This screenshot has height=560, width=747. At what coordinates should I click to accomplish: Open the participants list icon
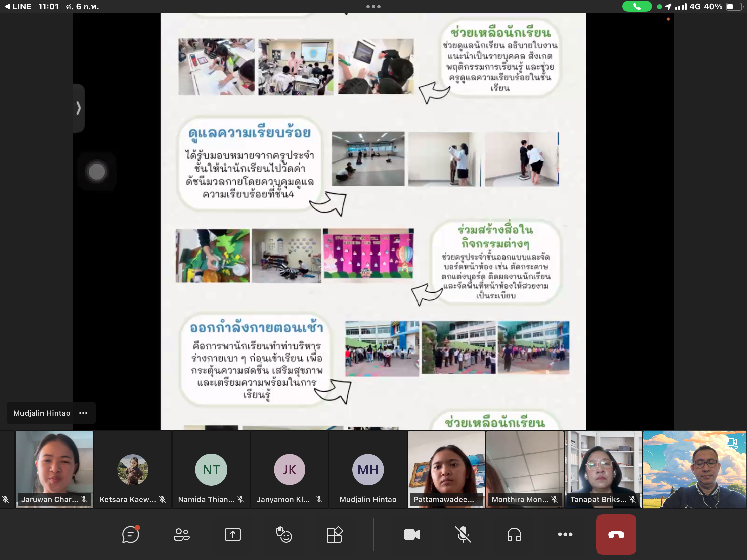click(181, 534)
